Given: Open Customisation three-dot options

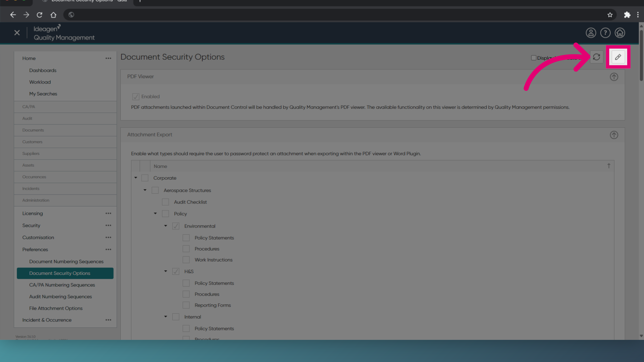Looking at the screenshot, I should click(x=108, y=237).
